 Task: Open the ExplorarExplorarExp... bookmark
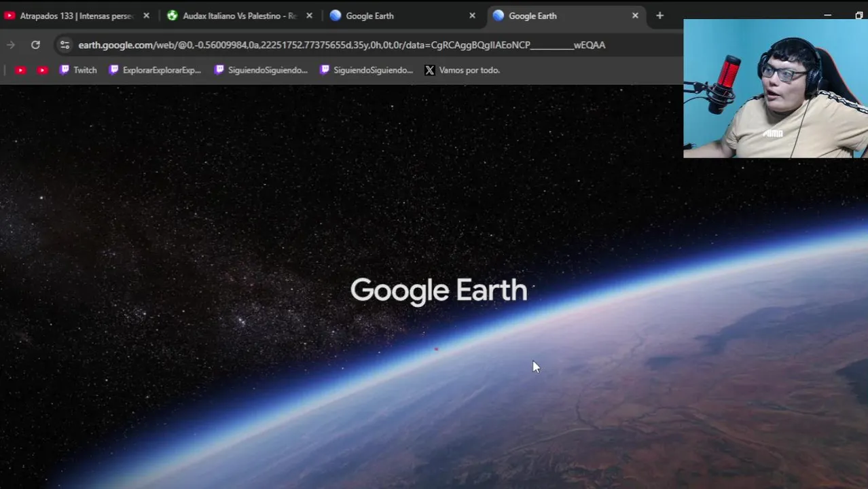(x=155, y=70)
